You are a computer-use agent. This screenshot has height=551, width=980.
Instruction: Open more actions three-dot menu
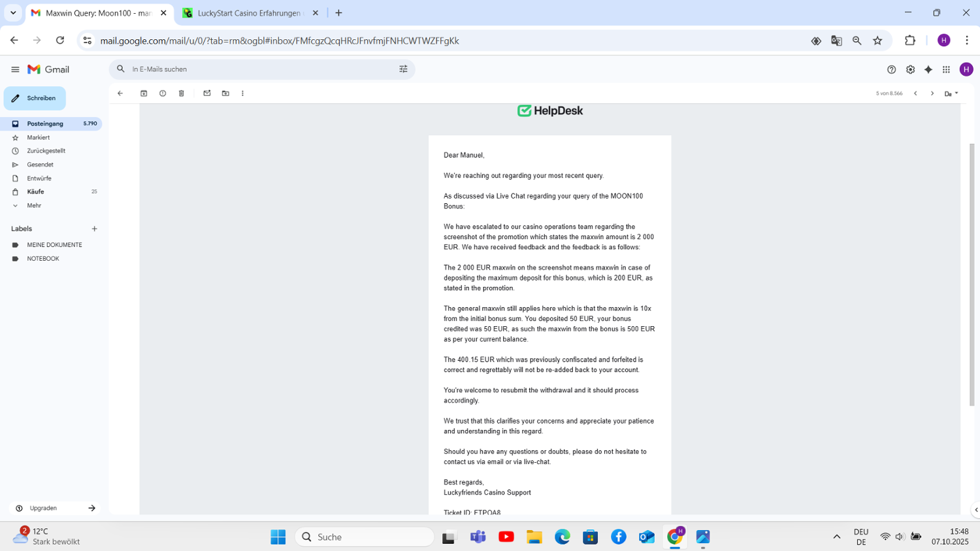[242, 93]
